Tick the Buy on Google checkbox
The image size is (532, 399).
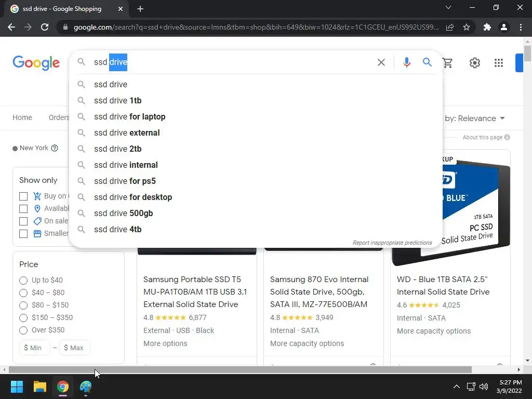(x=23, y=196)
